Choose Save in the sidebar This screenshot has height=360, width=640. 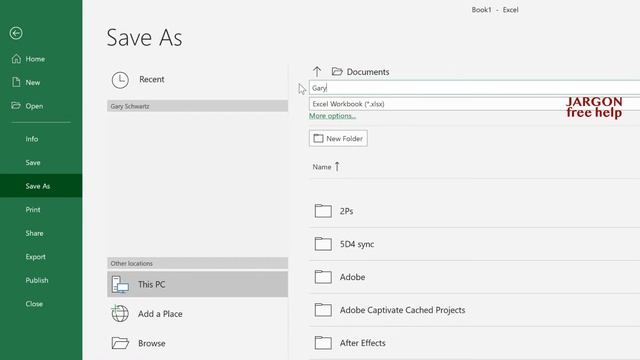[x=33, y=162]
